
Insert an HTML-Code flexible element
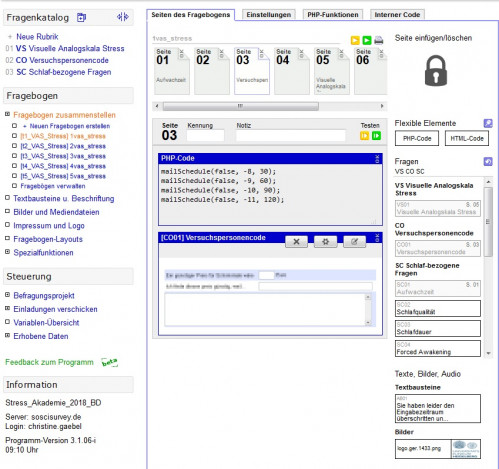467,138
